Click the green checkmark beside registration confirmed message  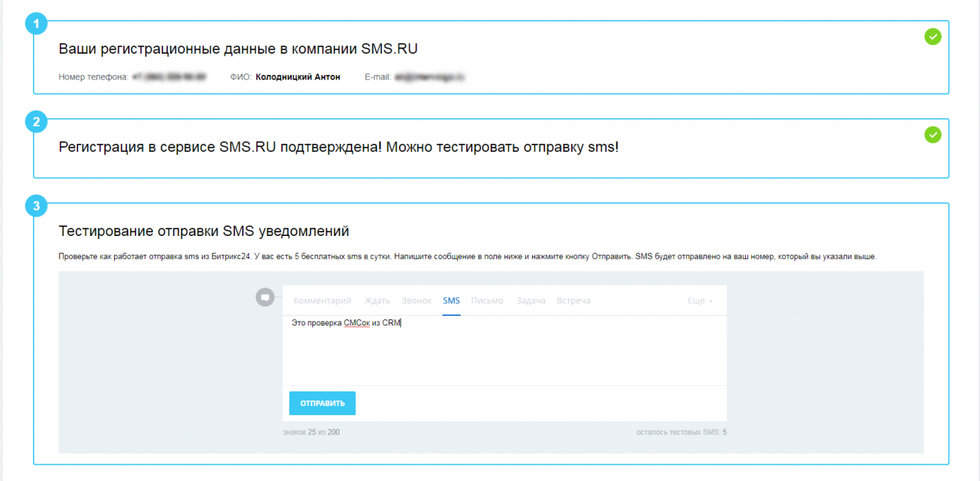tap(933, 135)
